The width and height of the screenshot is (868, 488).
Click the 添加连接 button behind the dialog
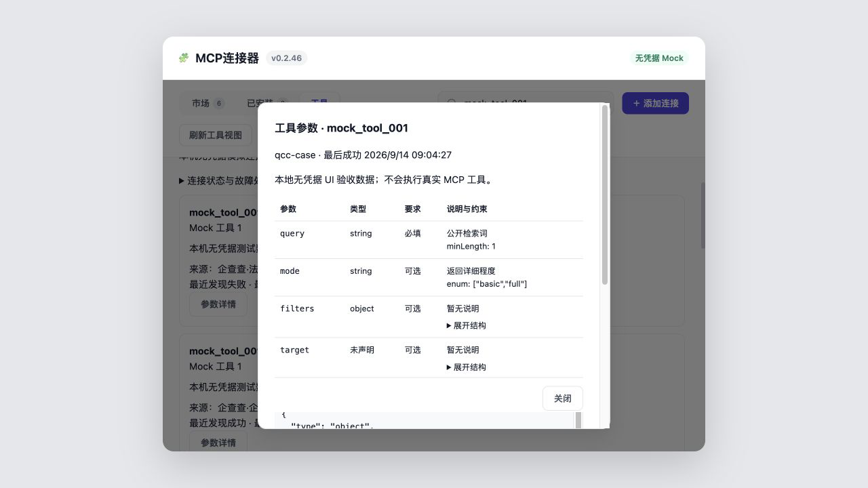click(x=655, y=103)
